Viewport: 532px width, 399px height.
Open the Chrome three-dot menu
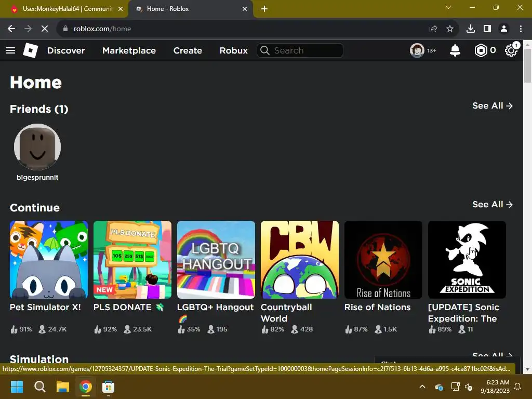point(521,29)
